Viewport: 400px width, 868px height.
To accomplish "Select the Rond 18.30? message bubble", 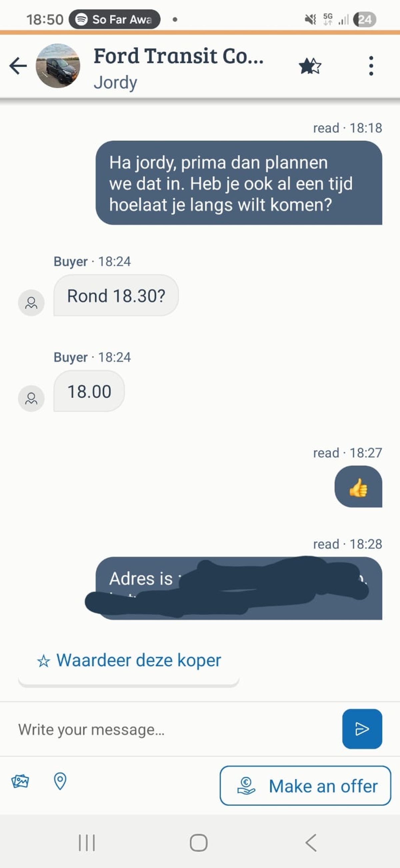I will [x=116, y=296].
